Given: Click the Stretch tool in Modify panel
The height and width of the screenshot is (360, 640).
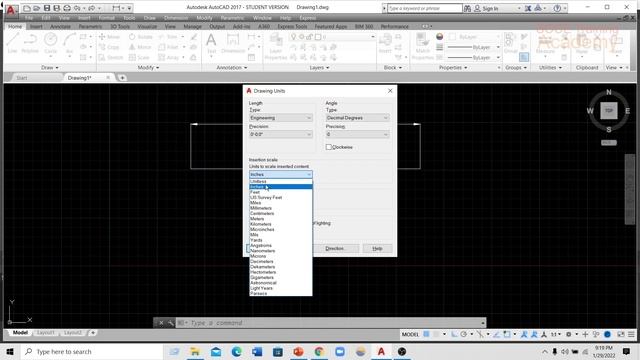Looking at the screenshot, I should coord(111,58).
